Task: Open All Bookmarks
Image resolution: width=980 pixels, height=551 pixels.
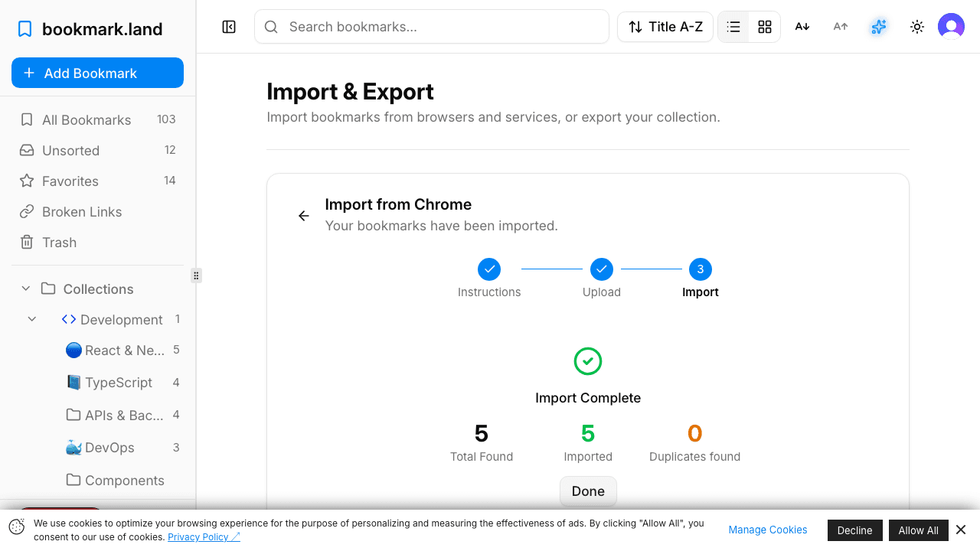Action: click(98, 119)
